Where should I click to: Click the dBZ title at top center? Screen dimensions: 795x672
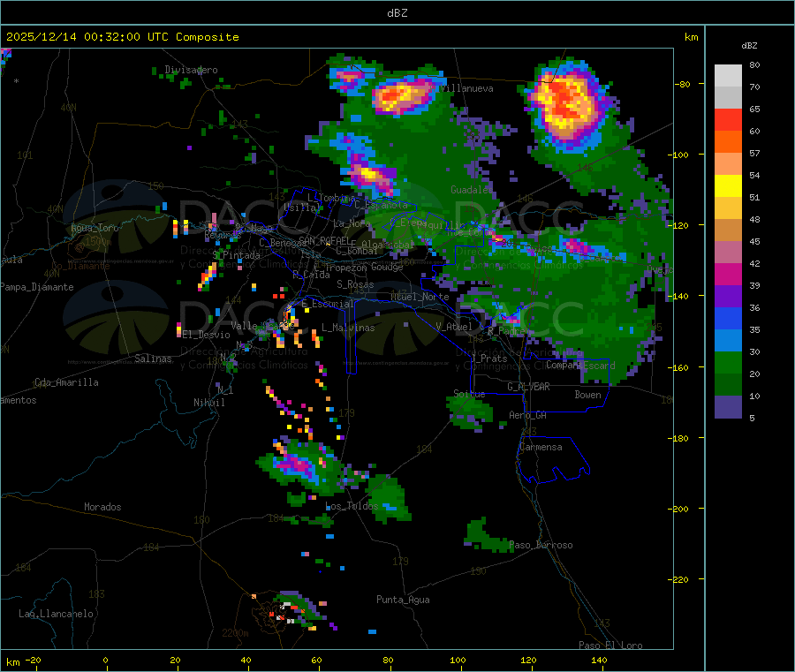pyautogui.click(x=397, y=13)
